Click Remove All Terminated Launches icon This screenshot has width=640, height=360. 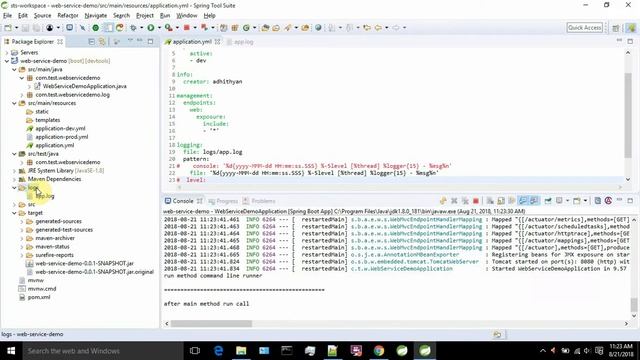465,201
